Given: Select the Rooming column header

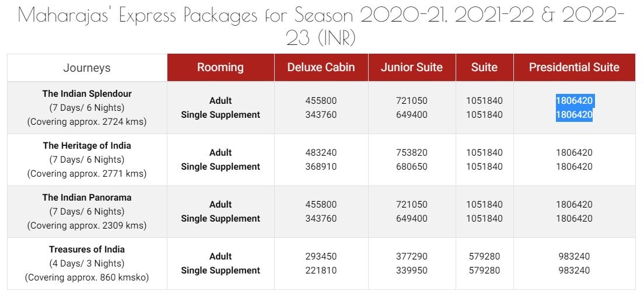Looking at the screenshot, I should pos(220,67).
